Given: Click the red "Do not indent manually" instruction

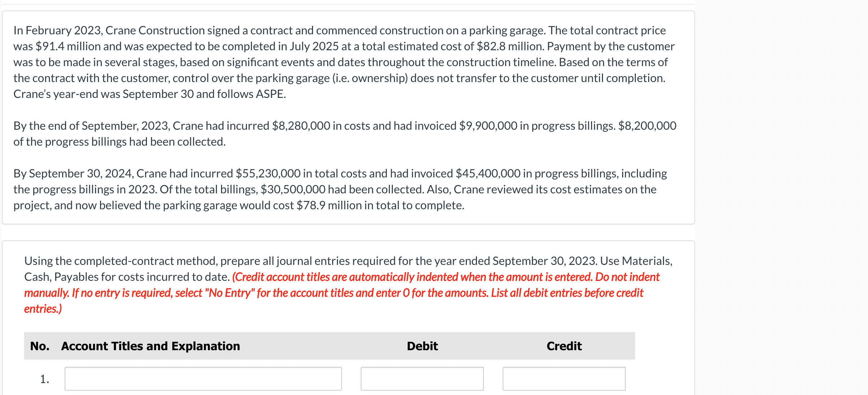Looking at the screenshot, I should click(x=627, y=277).
